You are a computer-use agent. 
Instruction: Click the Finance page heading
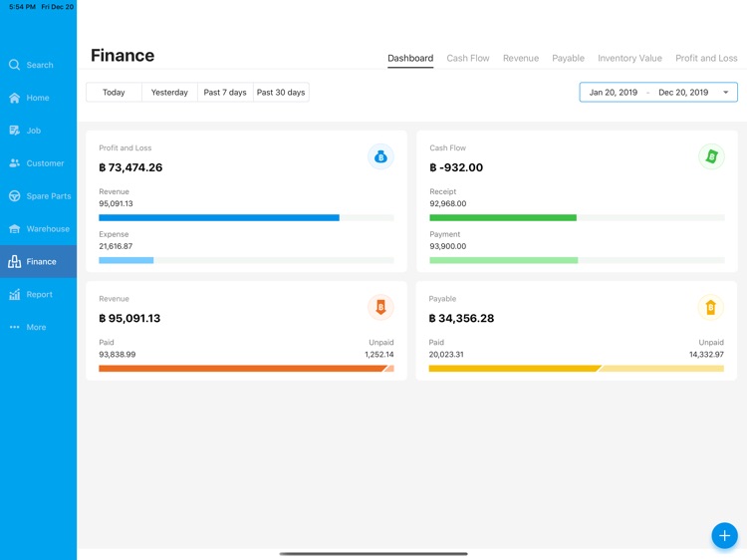tap(123, 55)
